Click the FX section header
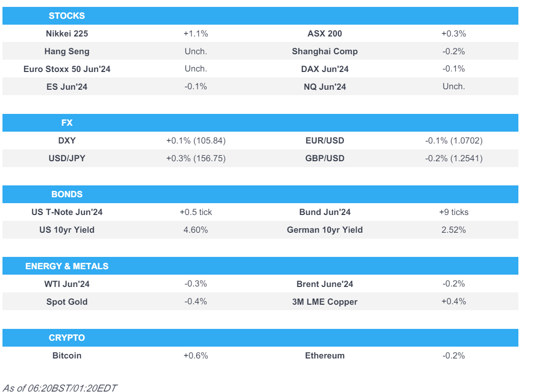This screenshot has height=392, width=546. coord(67,123)
